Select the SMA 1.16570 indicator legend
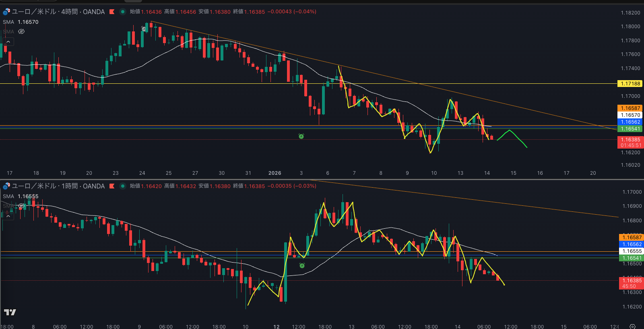 click(21, 22)
